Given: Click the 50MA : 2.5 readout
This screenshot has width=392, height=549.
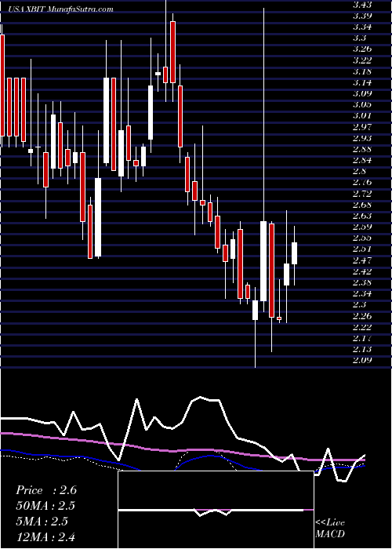Looking at the screenshot, I should tap(45, 506).
